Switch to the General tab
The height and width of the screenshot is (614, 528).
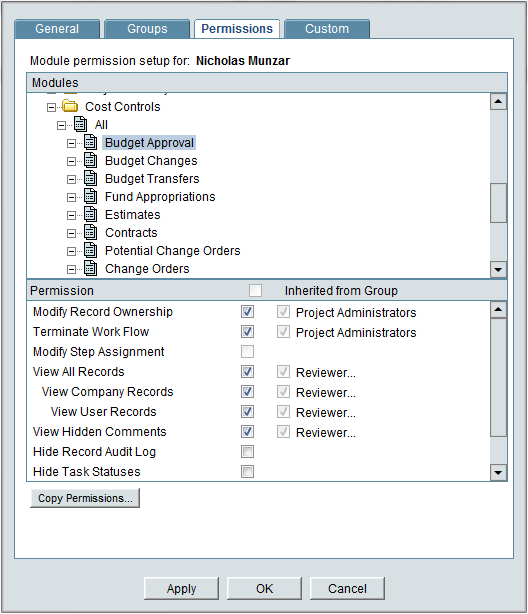57,29
